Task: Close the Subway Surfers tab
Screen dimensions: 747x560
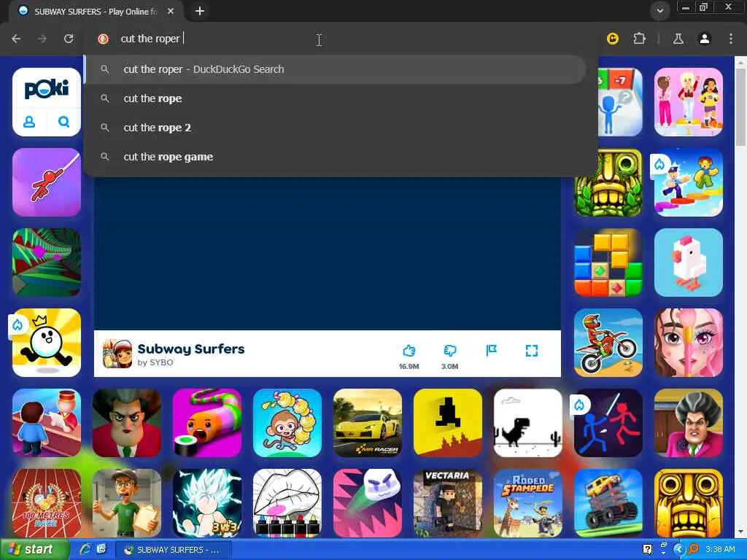Action: coord(171,11)
